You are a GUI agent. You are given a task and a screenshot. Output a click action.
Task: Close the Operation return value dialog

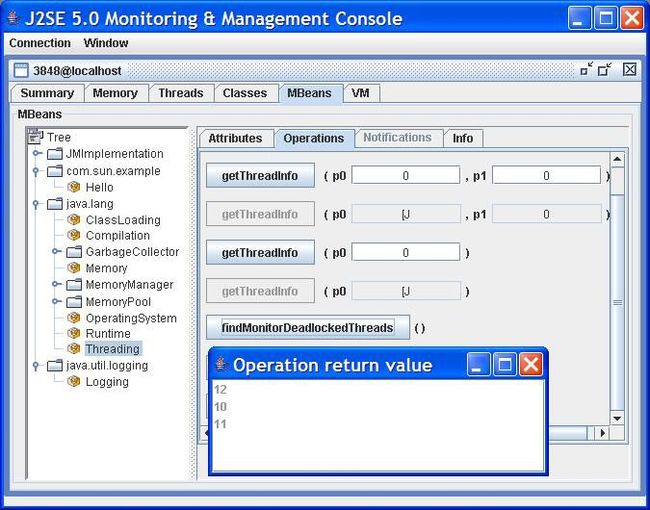pos(531,364)
